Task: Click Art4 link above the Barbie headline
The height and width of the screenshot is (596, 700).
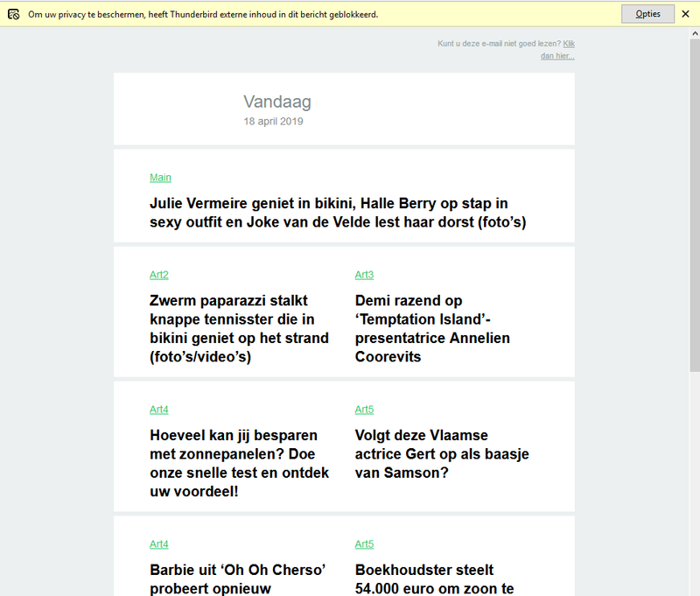Action: click(158, 544)
